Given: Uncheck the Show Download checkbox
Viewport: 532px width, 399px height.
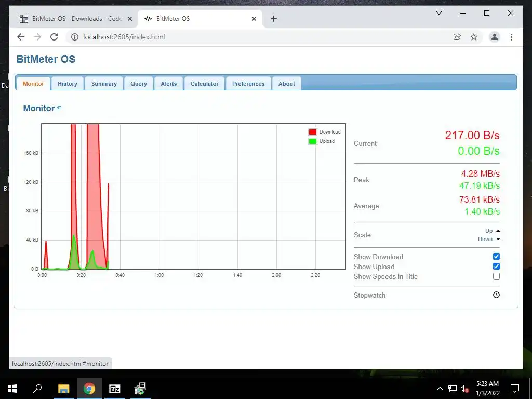Looking at the screenshot, I should 496,257.
